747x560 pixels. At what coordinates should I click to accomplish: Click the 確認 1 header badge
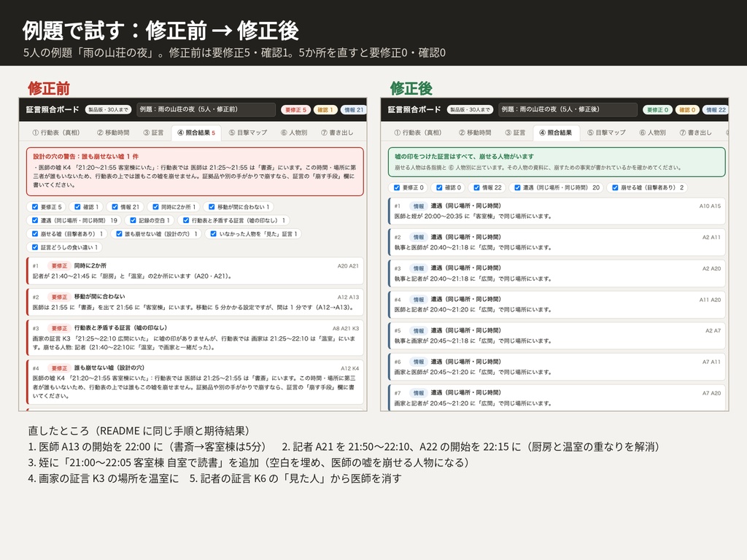point(325,110)
